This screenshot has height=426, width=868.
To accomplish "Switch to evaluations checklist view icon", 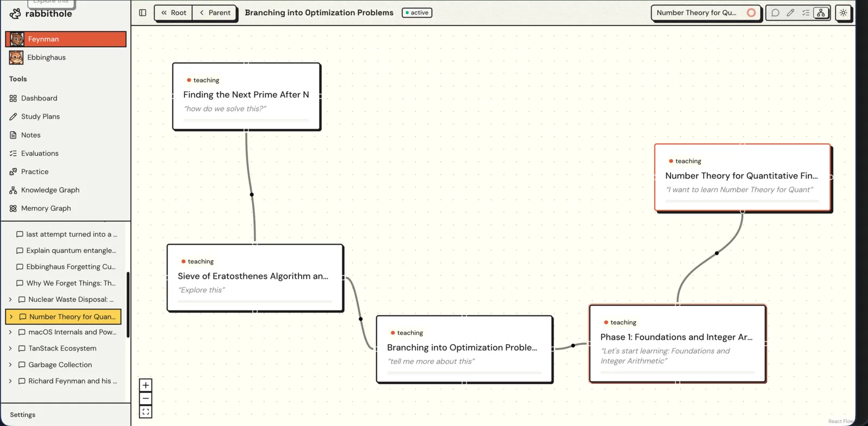I will 806,12.
